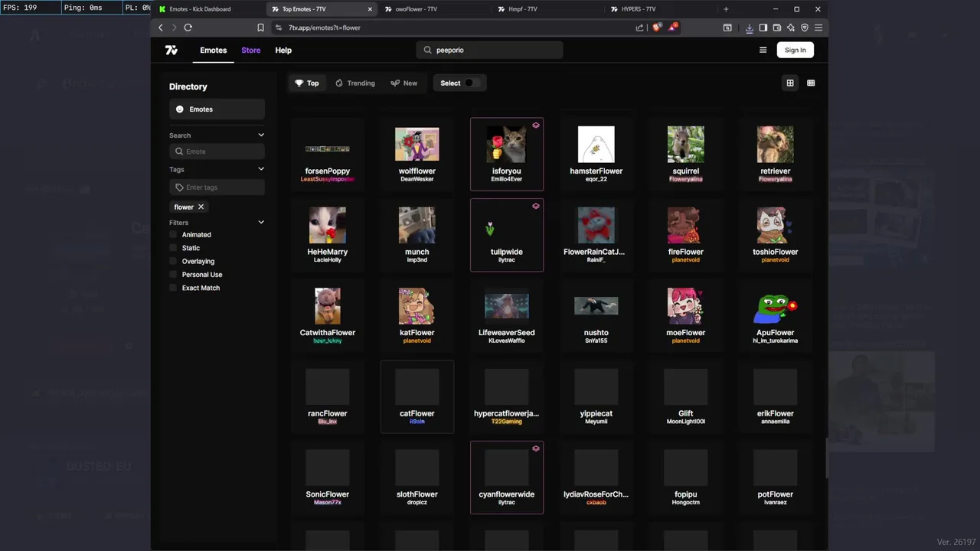Switch to large grid view icon
Image resolution: width=980 pixels, height=551 pixels.
790,83
